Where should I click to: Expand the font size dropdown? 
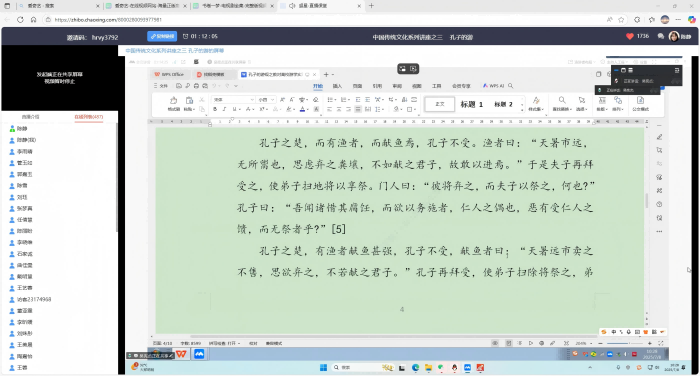click(272, 100)
